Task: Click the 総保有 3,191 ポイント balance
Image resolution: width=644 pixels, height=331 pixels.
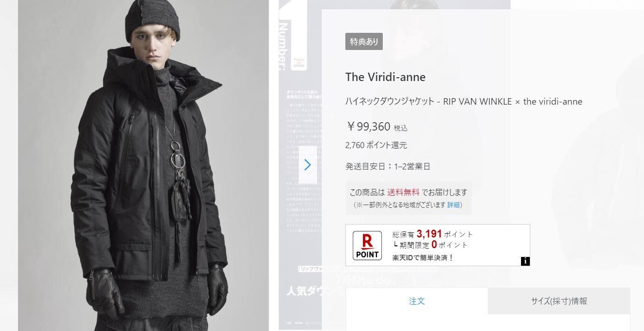Action: click(433, 234)
